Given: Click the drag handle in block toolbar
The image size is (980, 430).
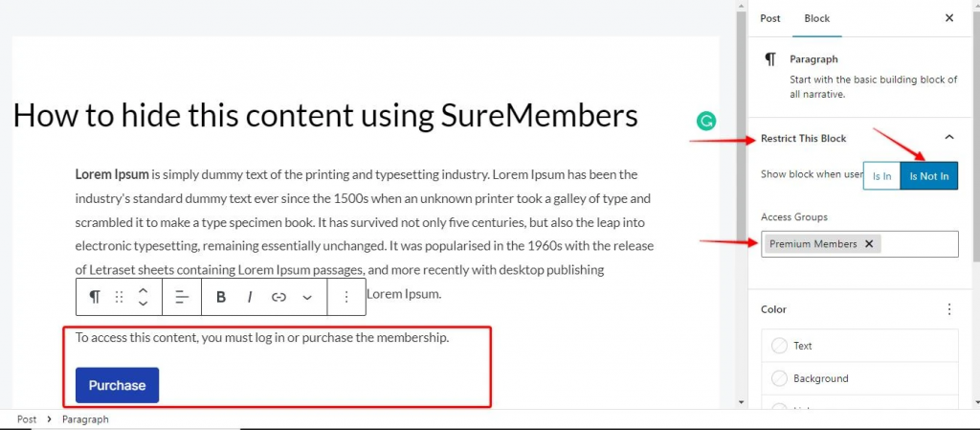Looking at the screenshot, I should tap(119, 297).
